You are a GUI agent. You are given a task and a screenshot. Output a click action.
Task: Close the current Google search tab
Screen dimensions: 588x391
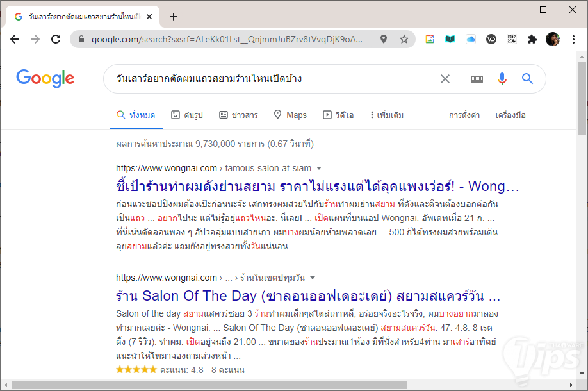point(149,17)
